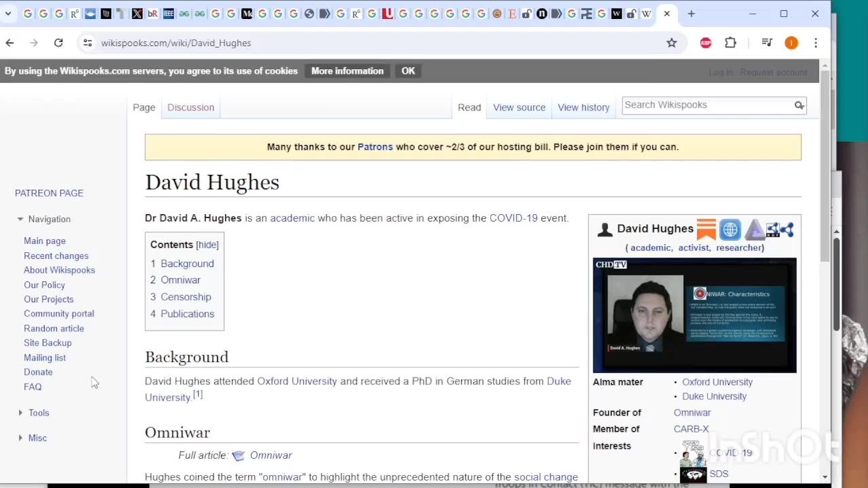Open Our Projects sidebar link
The image size is (868, 488).
tap(49, 300)
